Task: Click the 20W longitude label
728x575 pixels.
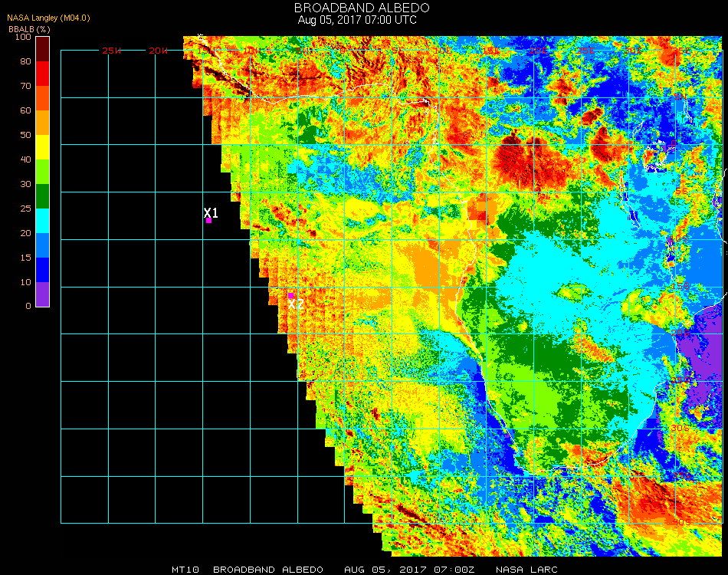Action: point(159,51)
